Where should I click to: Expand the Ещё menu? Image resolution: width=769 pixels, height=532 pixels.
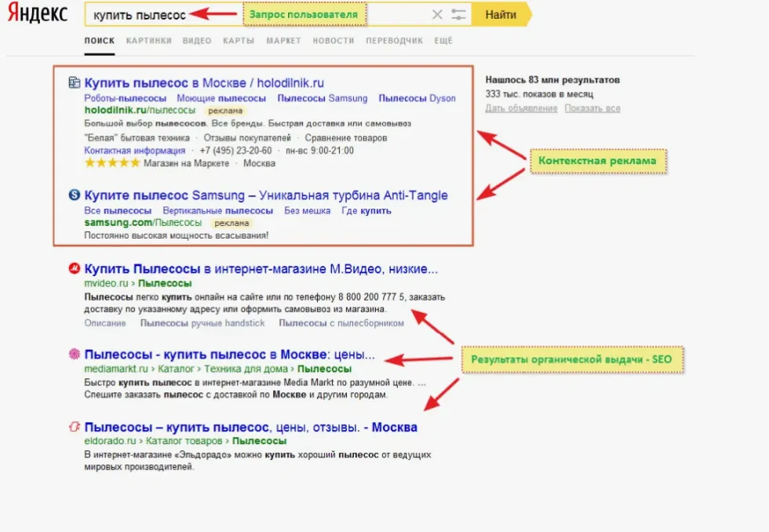click(x=443, y=41)
